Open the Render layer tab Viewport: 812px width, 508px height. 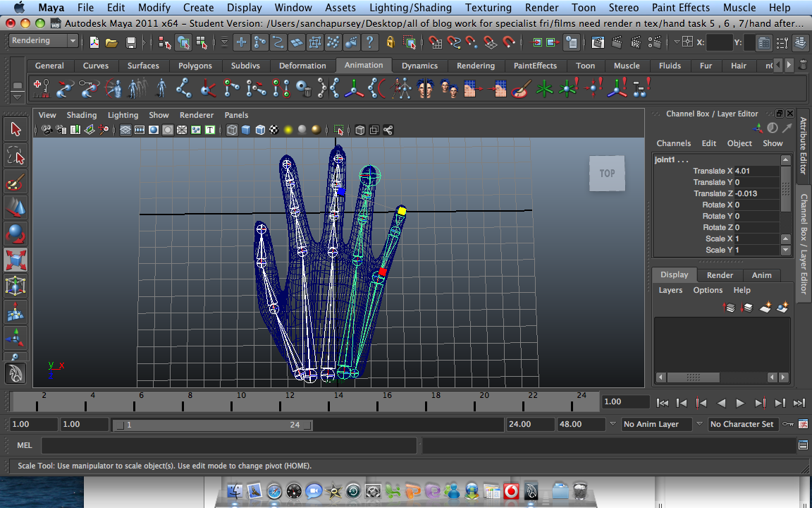720,275
